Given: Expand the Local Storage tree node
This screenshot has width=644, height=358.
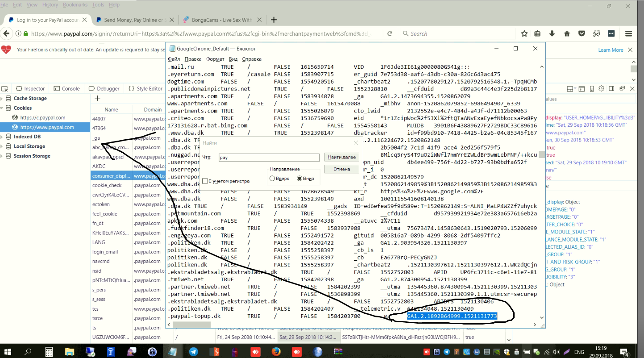Looking at the screenshot, I should (2, 146).
